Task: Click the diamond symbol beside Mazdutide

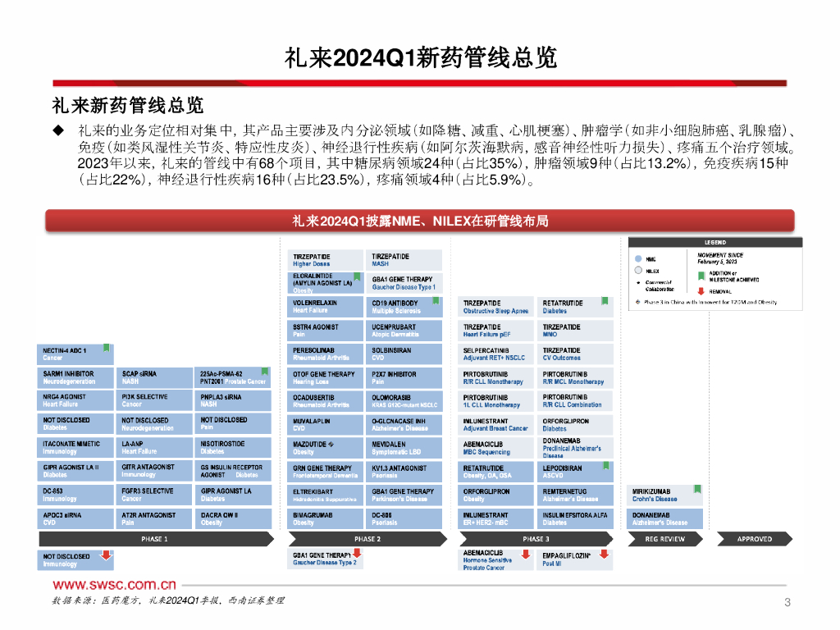Action: pos(331,444)
